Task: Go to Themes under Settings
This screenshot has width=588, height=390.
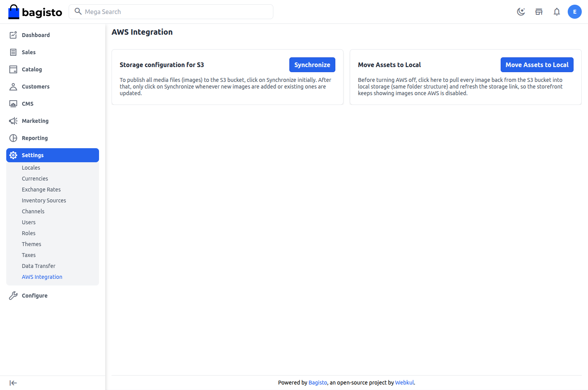Action: pyautogui.click(x=32, y=244)
